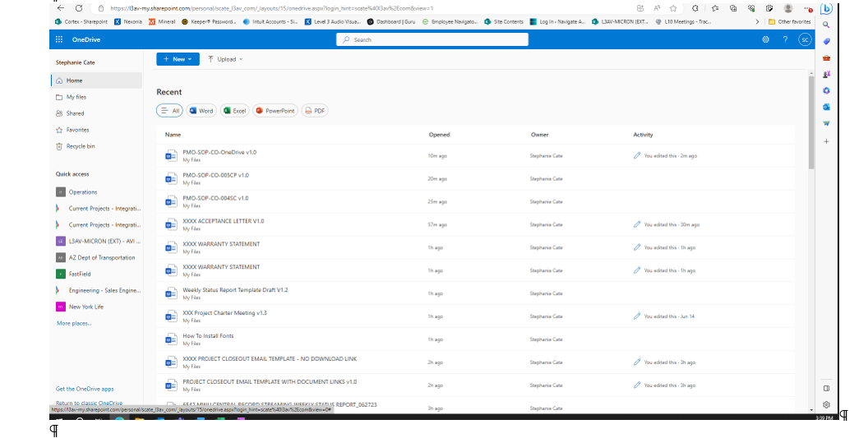868x438 pixels.
Task: Click the Favorites star icon in left navigation
Action: tap(59, 130)
